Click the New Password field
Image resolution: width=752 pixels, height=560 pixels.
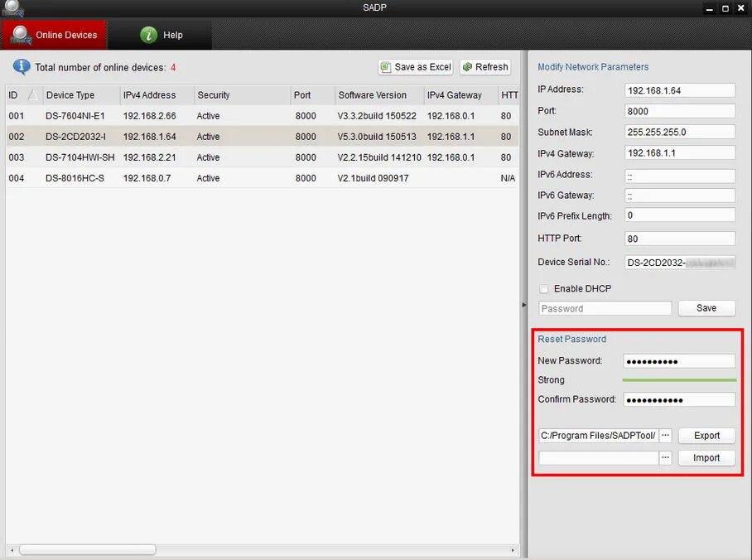click(x=679, y=361)
